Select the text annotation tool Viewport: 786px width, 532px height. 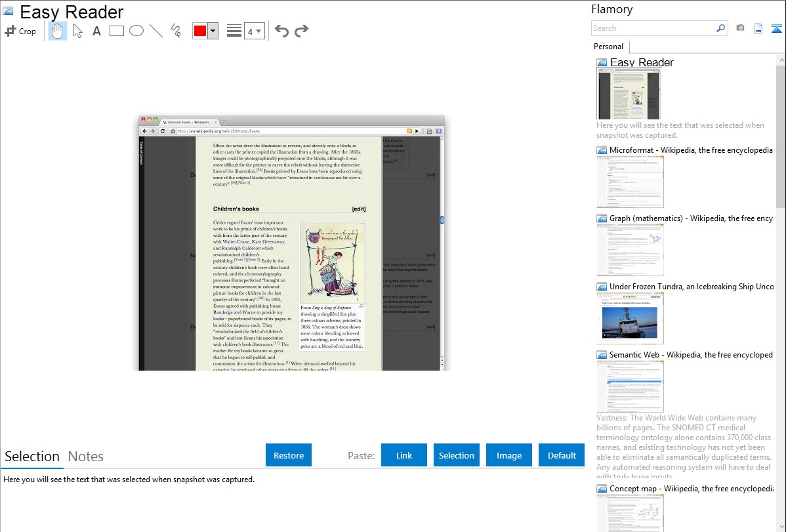[x=96, y=31]
